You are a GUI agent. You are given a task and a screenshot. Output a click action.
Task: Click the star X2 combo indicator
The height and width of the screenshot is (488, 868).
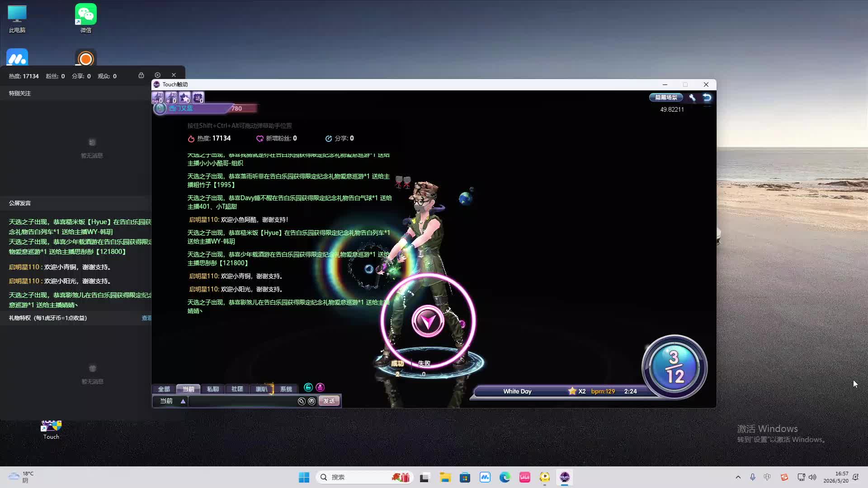coord(577,391)
